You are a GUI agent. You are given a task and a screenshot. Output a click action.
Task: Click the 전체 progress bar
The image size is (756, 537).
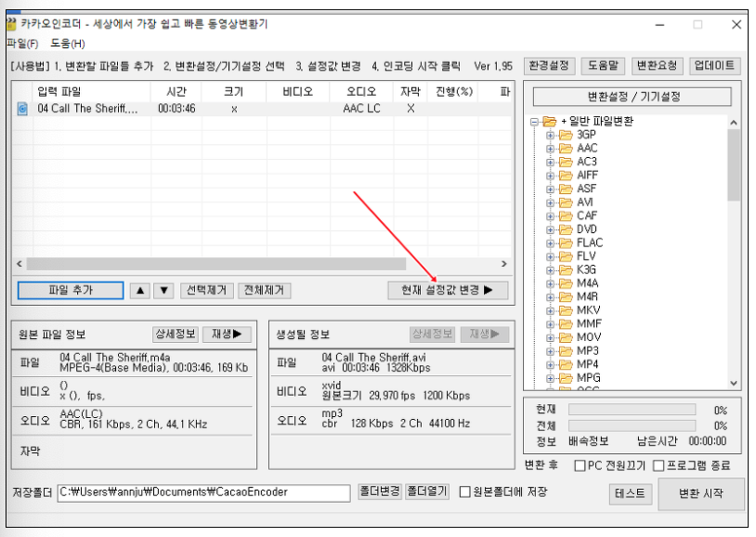(632, 426)
